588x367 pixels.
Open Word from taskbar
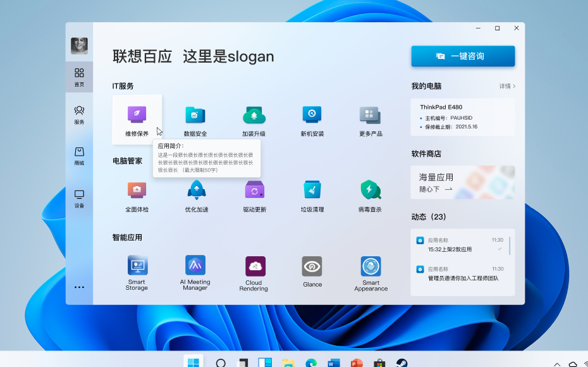(x=333, y=363)
